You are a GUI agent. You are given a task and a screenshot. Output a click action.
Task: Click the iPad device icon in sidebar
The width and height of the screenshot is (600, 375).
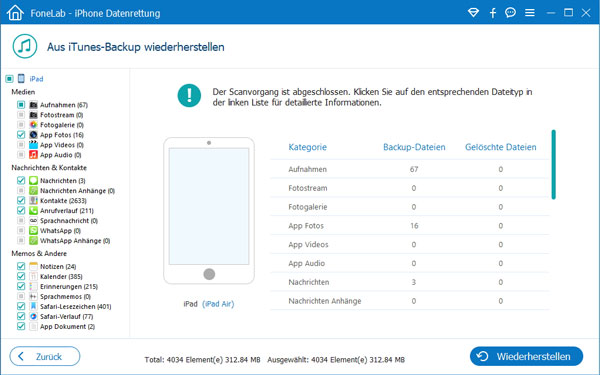point(21,78)
